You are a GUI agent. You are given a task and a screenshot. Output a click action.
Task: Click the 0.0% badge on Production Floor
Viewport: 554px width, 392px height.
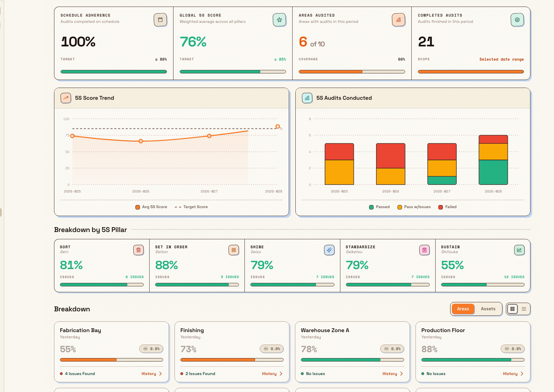[x=513, y=349]
